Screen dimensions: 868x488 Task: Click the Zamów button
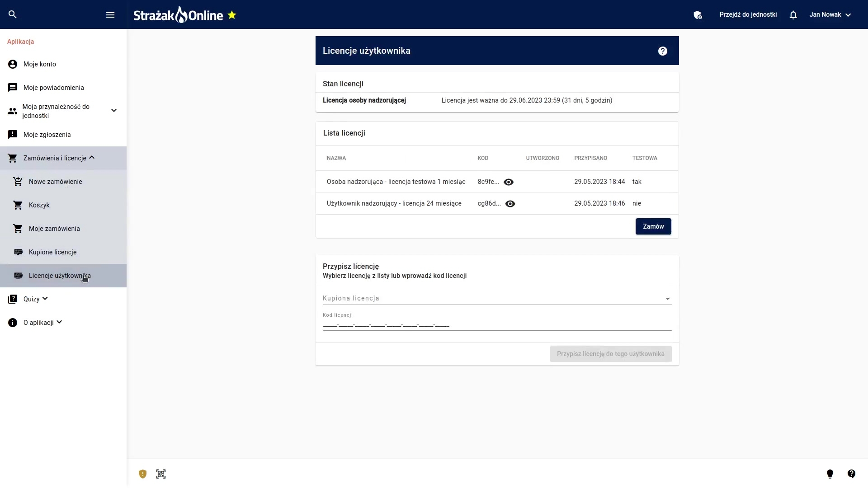click(653, 226)
